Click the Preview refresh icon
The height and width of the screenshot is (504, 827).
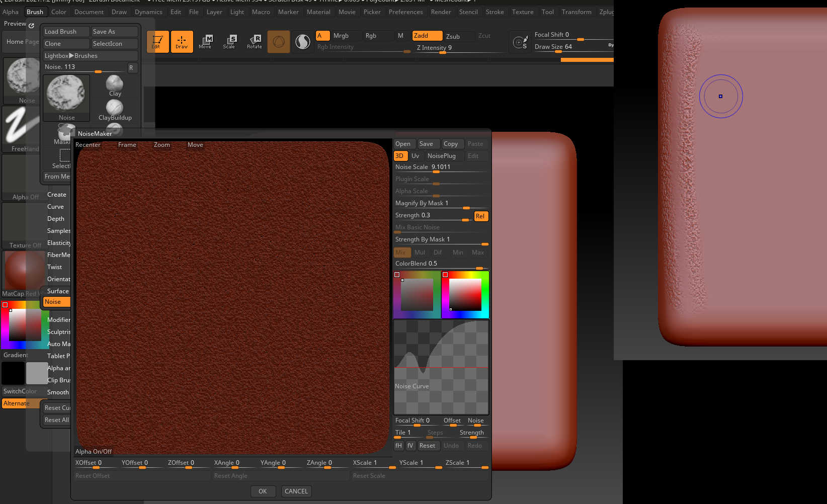coord(31,25)
